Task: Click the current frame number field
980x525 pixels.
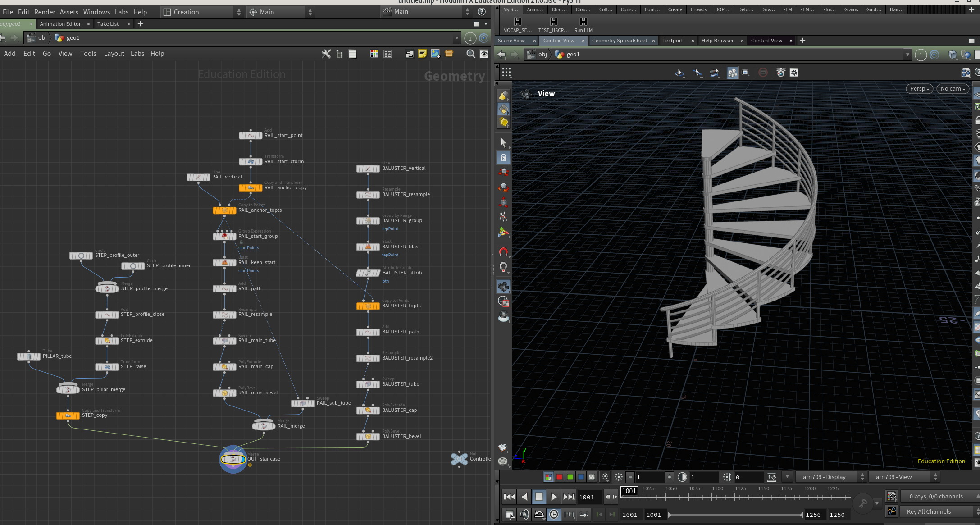Action: tap(589, 497)
